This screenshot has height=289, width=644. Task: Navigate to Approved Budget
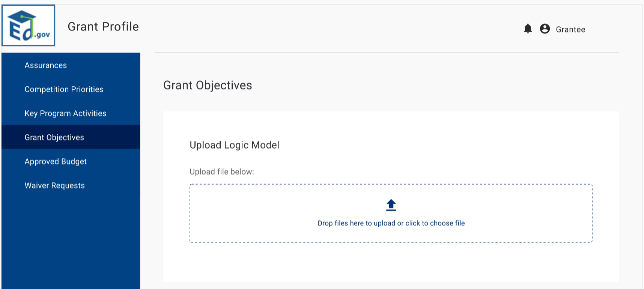click(56, 161)
